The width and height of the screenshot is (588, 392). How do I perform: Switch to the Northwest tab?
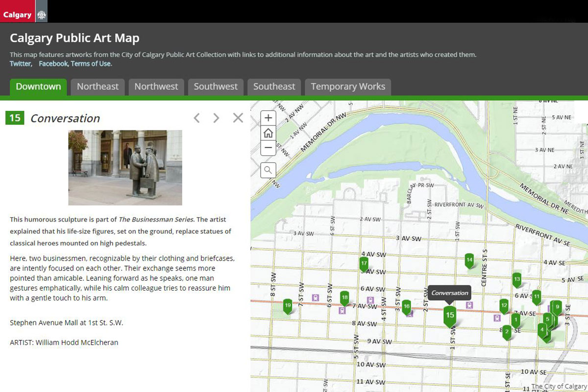pos(156,87)
